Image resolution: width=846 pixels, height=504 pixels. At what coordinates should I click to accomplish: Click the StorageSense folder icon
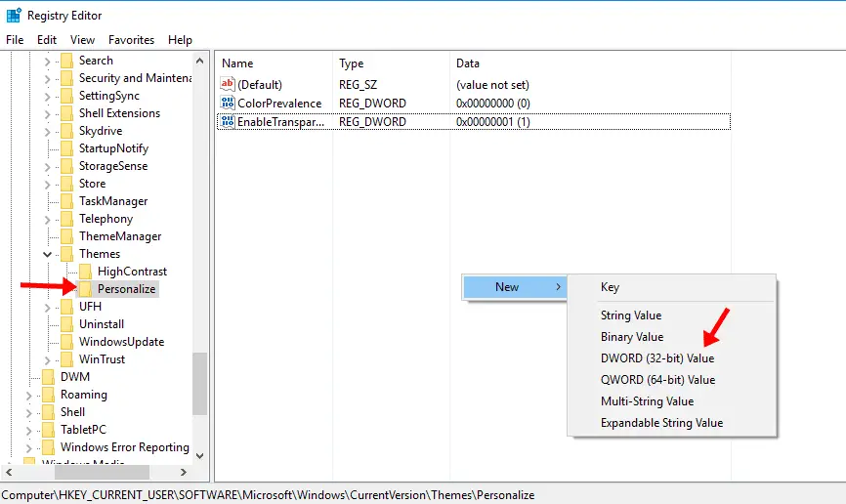tap(66, 166)
